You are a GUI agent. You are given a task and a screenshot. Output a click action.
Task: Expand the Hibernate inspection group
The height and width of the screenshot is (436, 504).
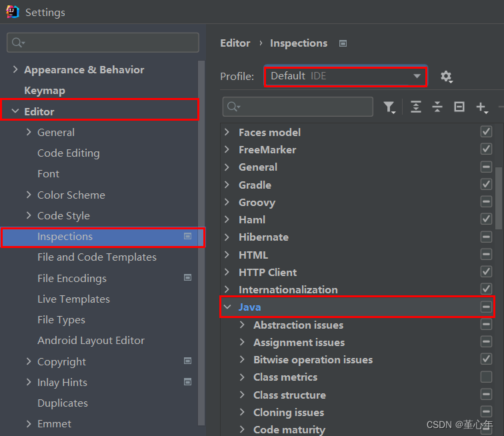click(x=227, y=237)
